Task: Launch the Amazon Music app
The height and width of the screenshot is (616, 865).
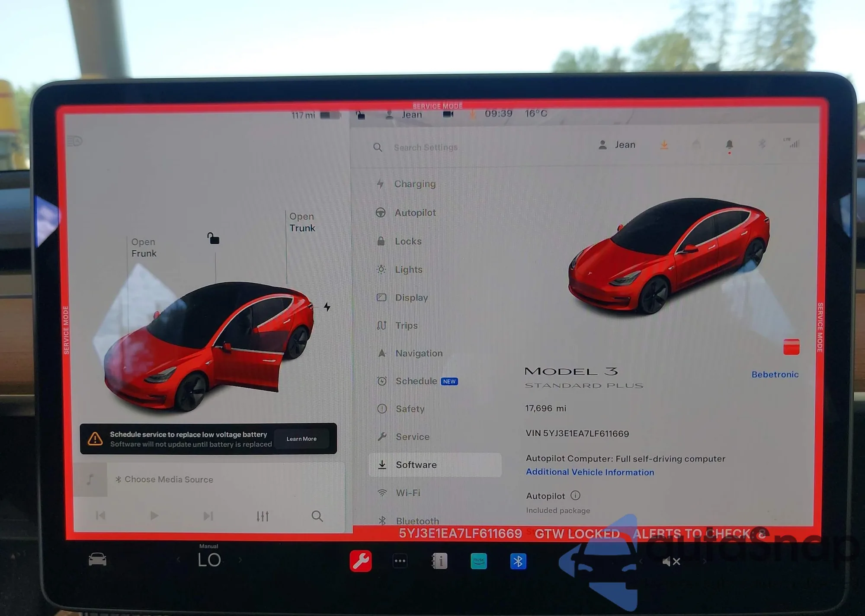Action: [x=478, y=561]
